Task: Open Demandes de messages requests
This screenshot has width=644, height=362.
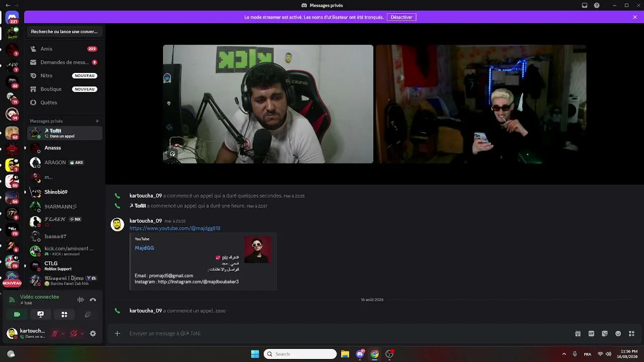Action: (x=64, y=62)
